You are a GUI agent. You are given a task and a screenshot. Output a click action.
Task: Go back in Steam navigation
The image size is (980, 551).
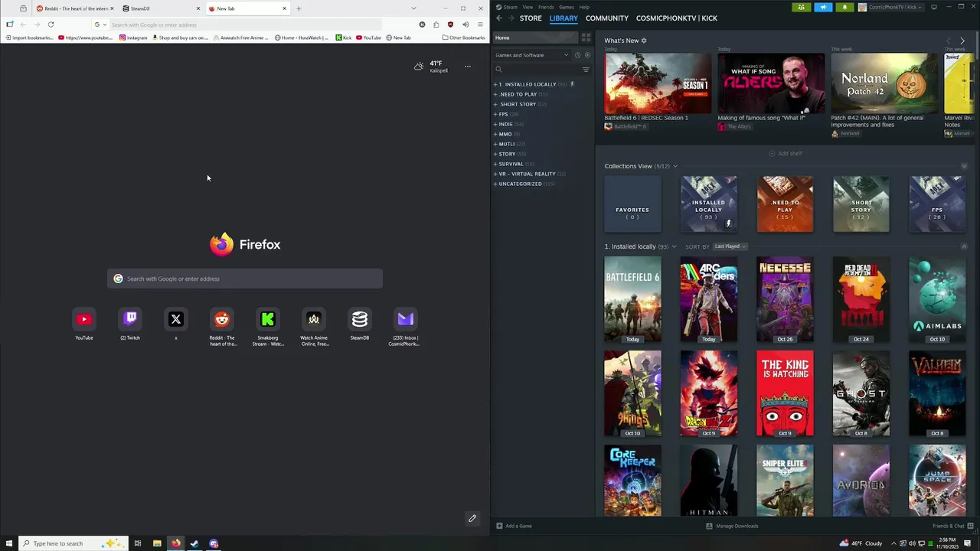point(499,18)
